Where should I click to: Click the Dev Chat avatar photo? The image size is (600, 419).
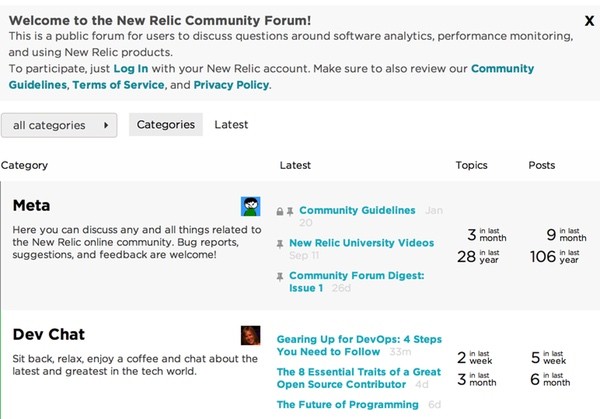click(x=251, y=335)
